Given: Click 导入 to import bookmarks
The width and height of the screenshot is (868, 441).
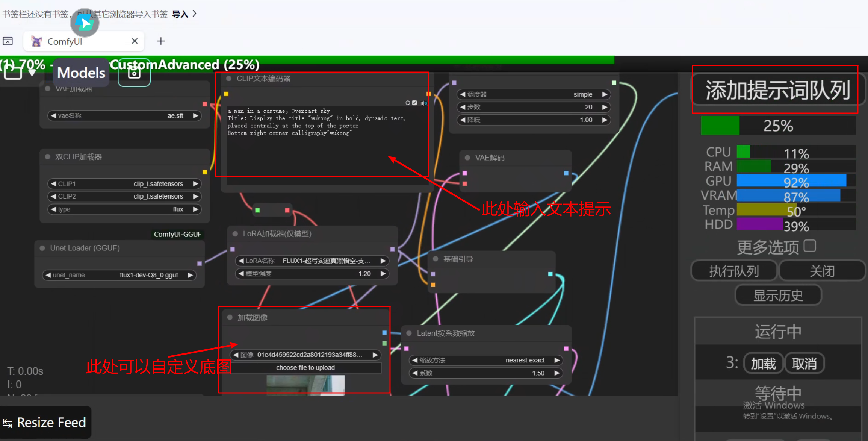Looking at the screenshot, I should coord(180,14).
